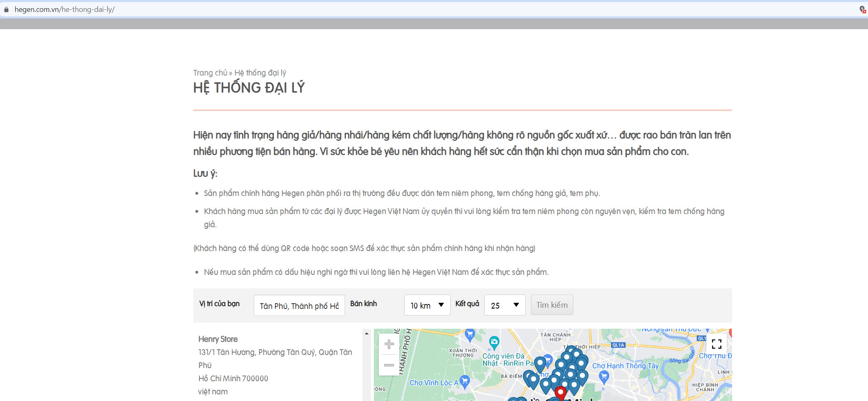
Task: Click the XUÂN THỚI THƯỢNG map label
Action: tap(463, 353)
